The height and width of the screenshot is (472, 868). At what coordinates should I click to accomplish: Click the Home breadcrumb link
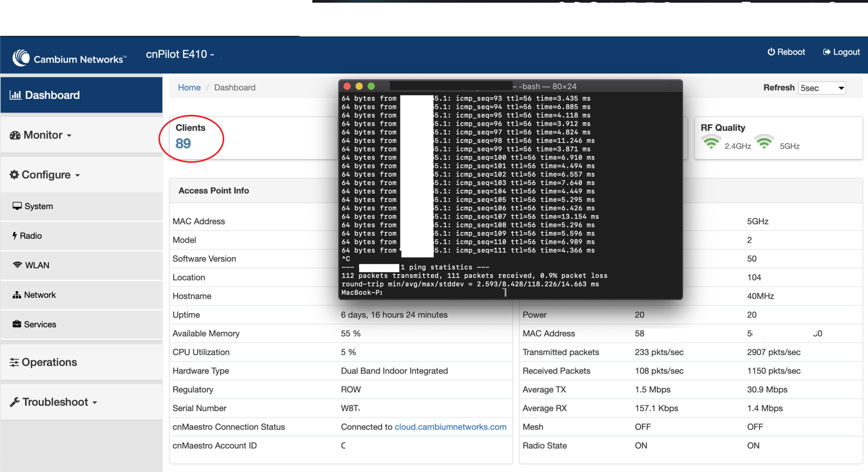tap(189, 88)
